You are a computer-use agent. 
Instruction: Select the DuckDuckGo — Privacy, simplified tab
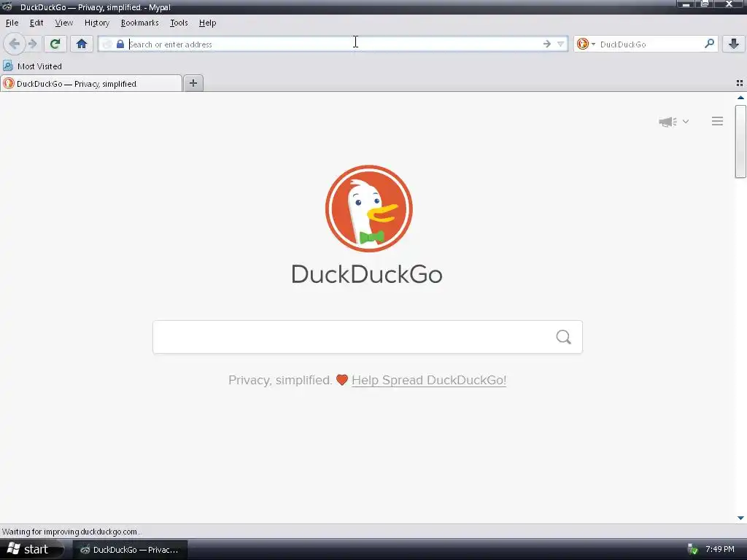click(91, 83)
